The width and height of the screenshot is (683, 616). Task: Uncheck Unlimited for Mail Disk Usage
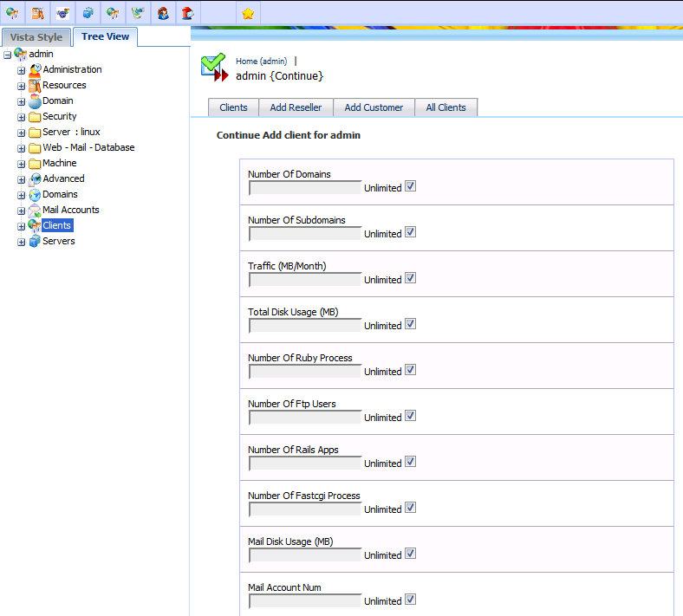[410, 554]
